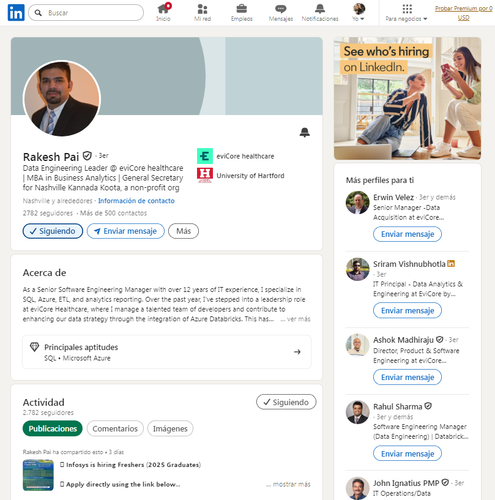Click Infosys is hiring Freshers post text
The image size is (495, 500).
pyautogui.click(x=130, y=465)
